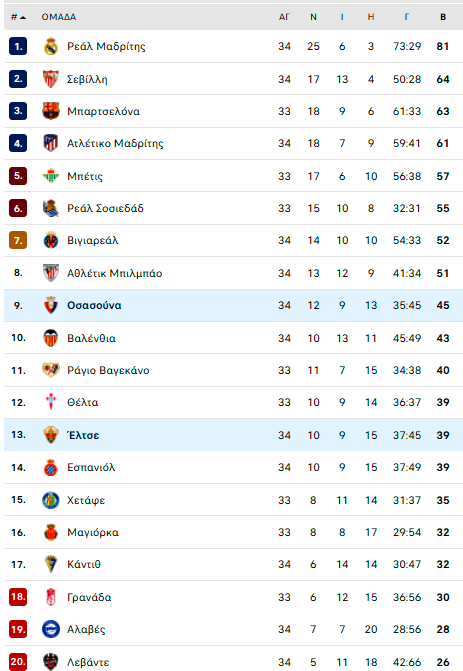Click the Betis club crest
Image resolution: width=463 pixels, height=671 pixels.
tap(50, 176)
